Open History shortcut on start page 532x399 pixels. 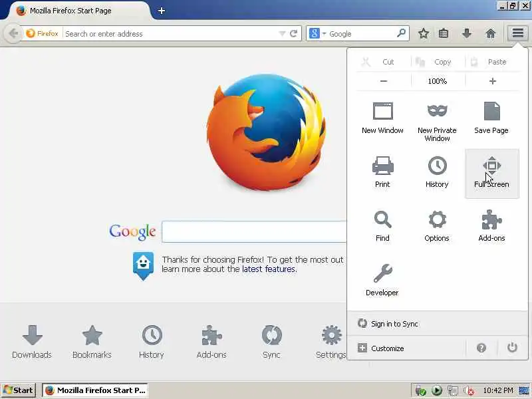click(x=152, y=342)
